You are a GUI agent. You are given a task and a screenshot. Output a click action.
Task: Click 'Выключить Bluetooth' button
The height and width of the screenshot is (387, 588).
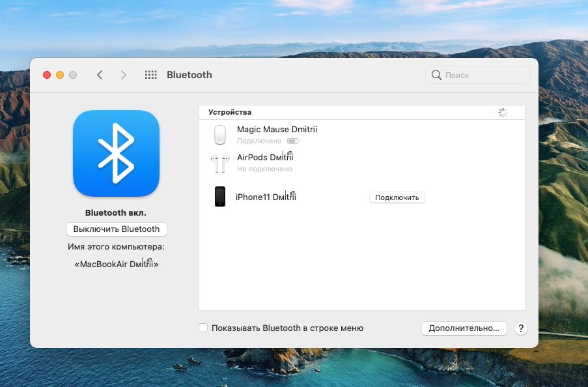pos(117,229)
